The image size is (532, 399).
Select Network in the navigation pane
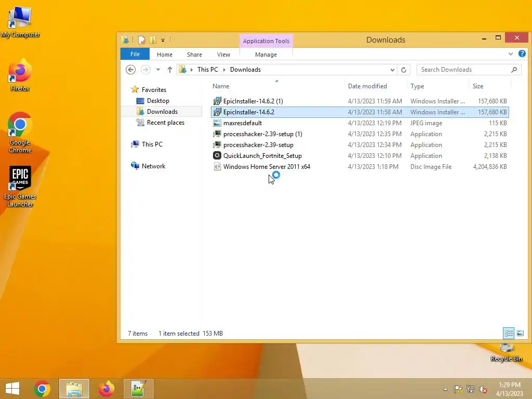tap(153, 166)
